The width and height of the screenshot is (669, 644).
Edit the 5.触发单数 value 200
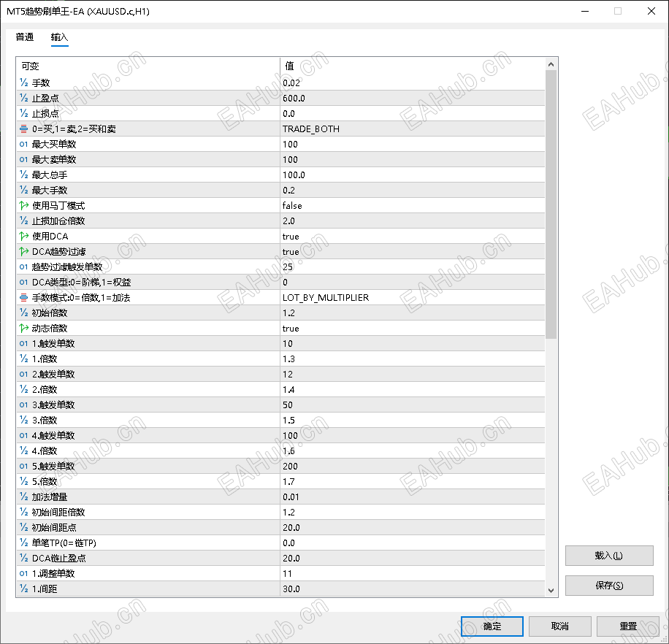(x=412, y=466)
